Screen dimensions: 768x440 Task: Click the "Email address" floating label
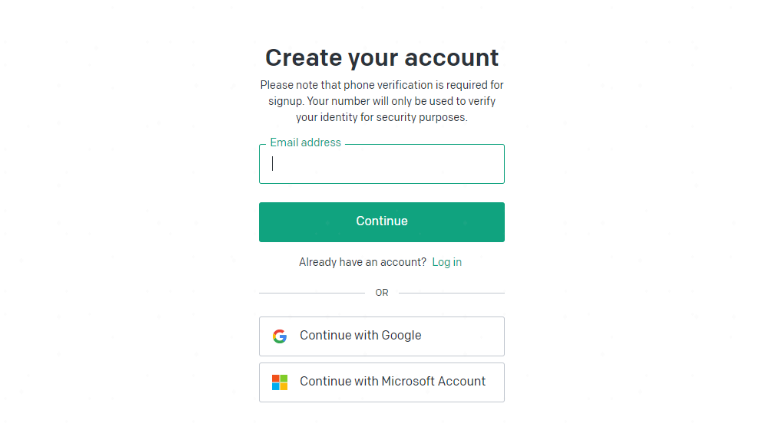[305, 143]
